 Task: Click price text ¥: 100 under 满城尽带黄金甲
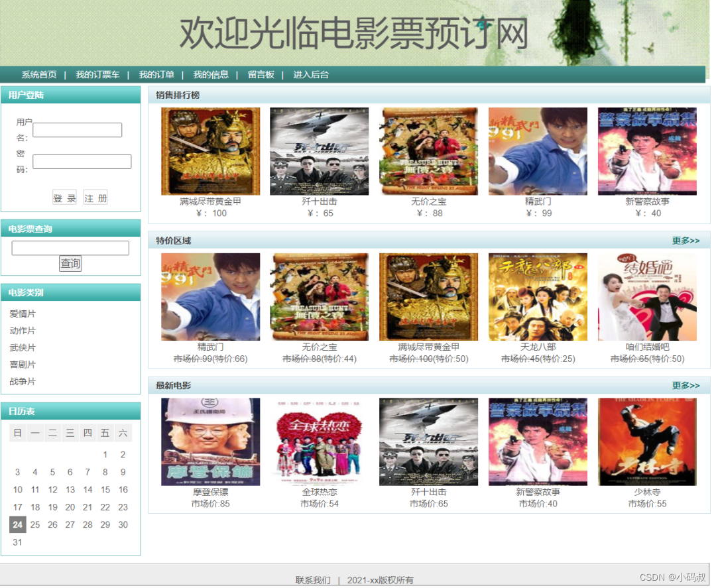pyautogui.click(x=211, y=213)
